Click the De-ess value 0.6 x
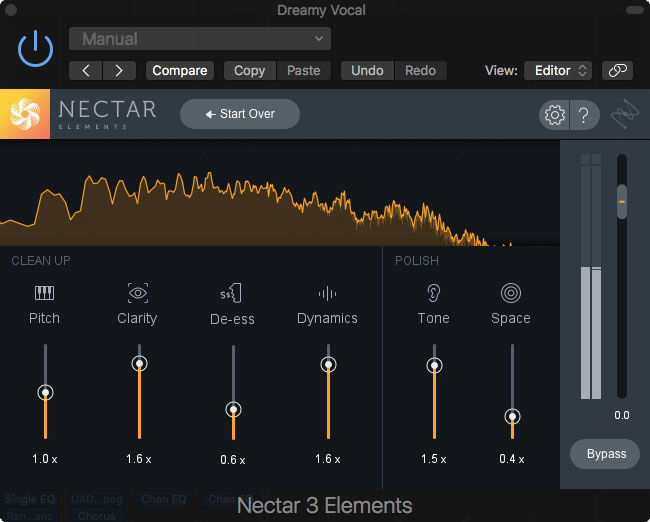650x522 pixels. 233,460
